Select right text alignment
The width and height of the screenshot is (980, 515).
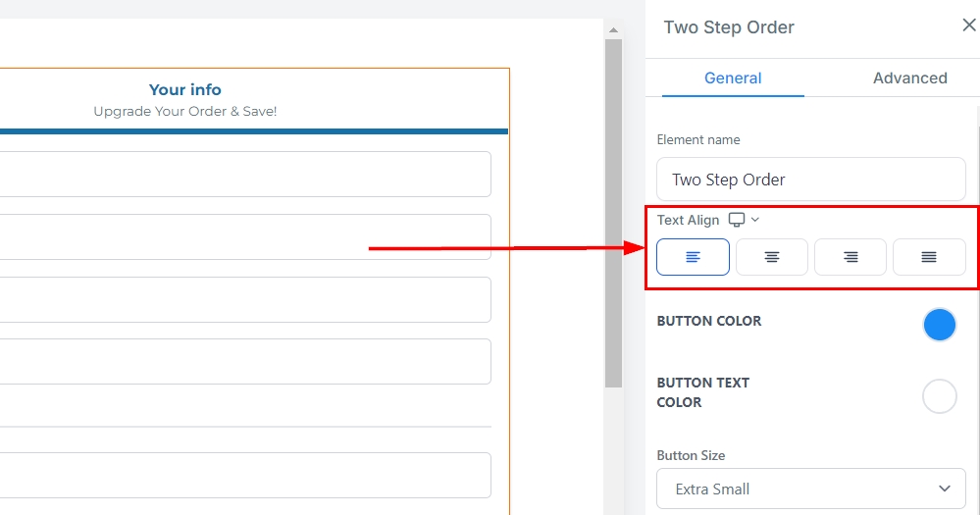pos(851,257)
